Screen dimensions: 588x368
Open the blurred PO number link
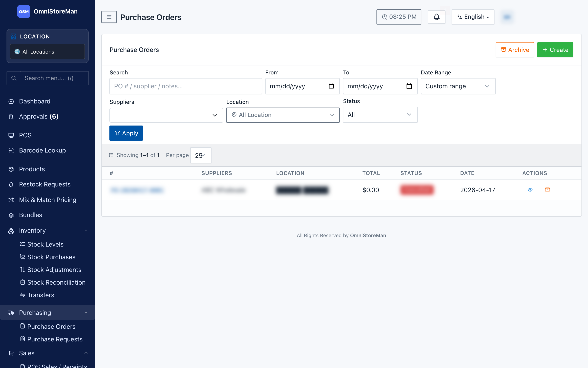137,190
